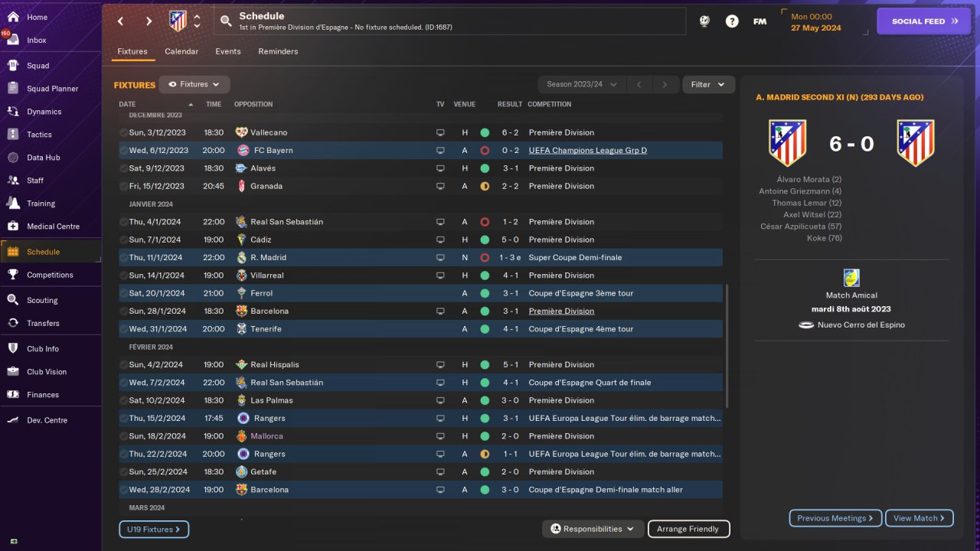Click the Match Amical competition logo

[851, 277]
